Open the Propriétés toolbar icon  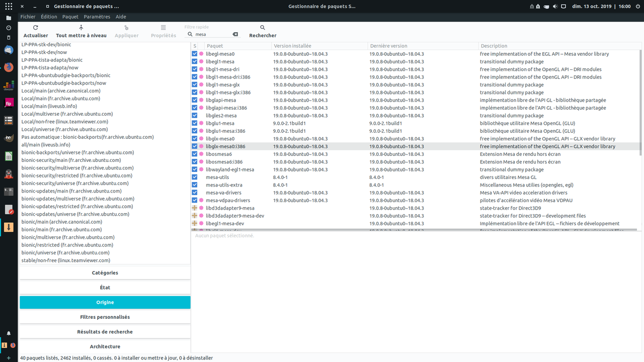pos(164,28)
